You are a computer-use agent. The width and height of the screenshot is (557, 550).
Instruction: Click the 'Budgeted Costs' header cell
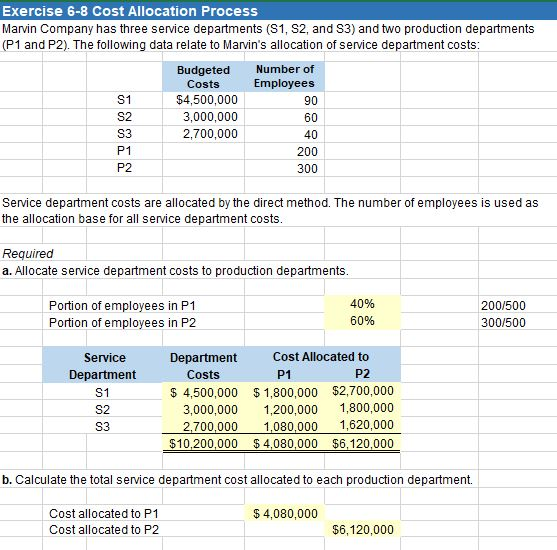(x=203, y=77)
